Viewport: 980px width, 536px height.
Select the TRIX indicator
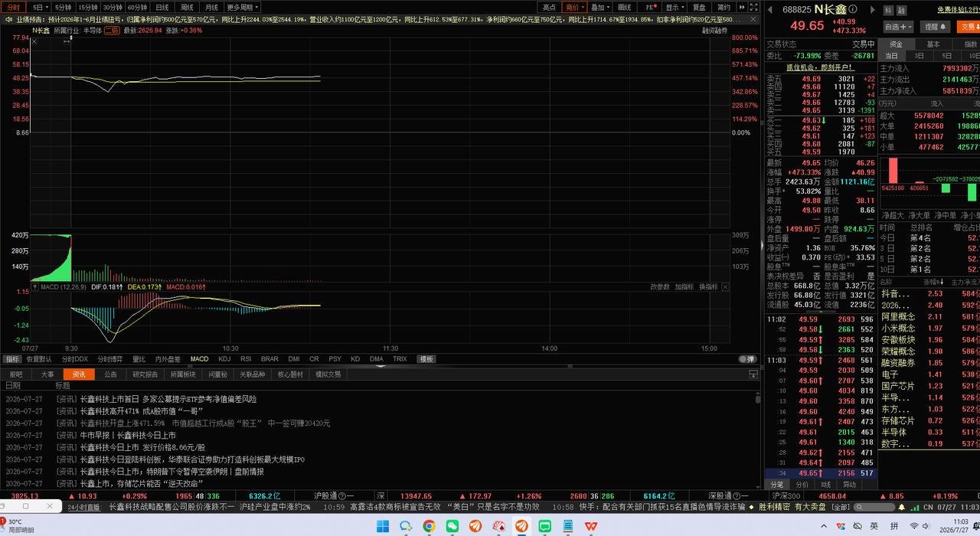tap(400, 359)
